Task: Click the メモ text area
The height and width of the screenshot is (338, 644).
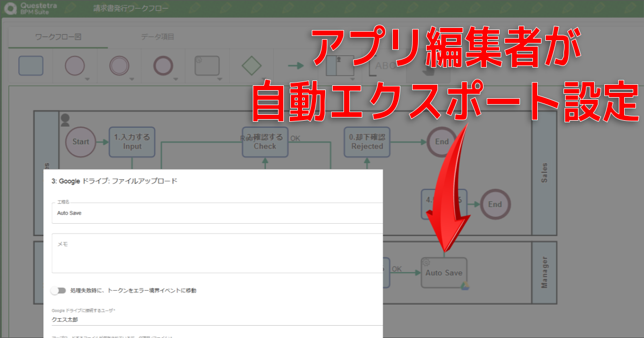Action: [217, 253]
